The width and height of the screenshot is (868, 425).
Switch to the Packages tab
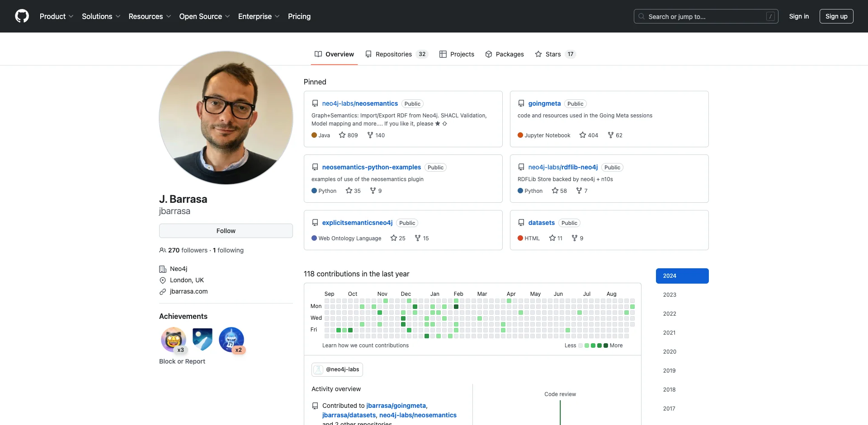[x=505, y=54]
